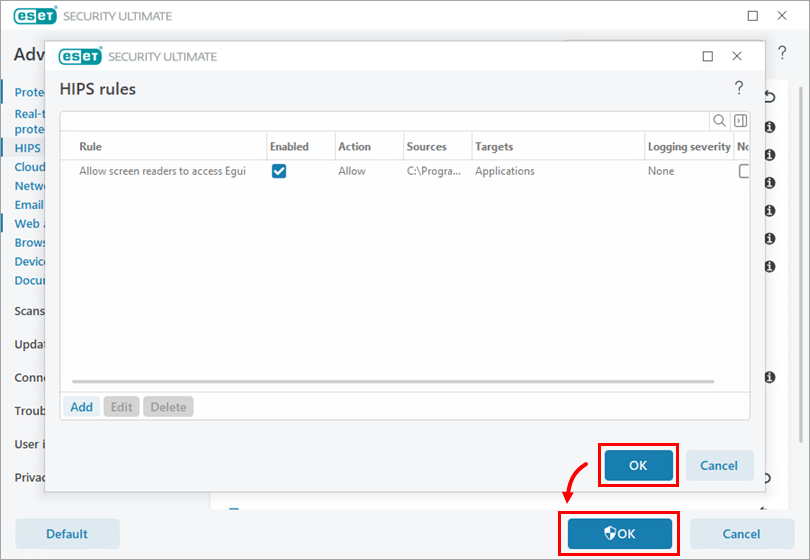The image size is (810, 560).
Task: Click the 'Applications' targets cell
Action: [x=505, y=171]
